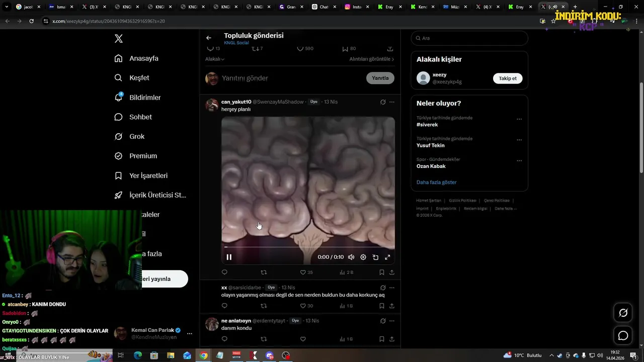Repost can_yakut10's video post
This screenshot has height=362, width=644.
(264, 272)
